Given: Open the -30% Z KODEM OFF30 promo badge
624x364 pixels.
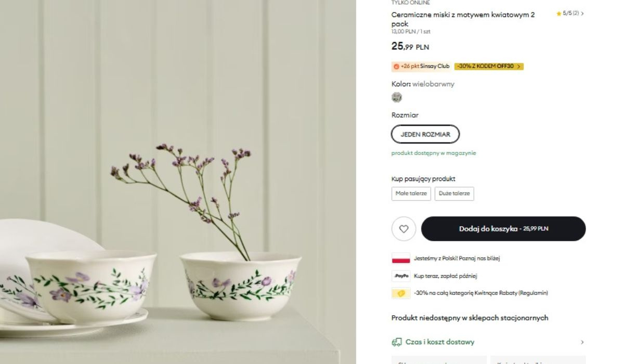Looking at the screenshot, I should [488, 67].
